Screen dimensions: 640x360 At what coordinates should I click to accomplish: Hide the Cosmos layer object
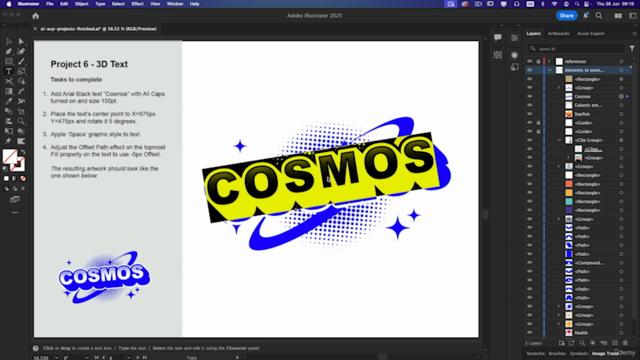point(530,96)
